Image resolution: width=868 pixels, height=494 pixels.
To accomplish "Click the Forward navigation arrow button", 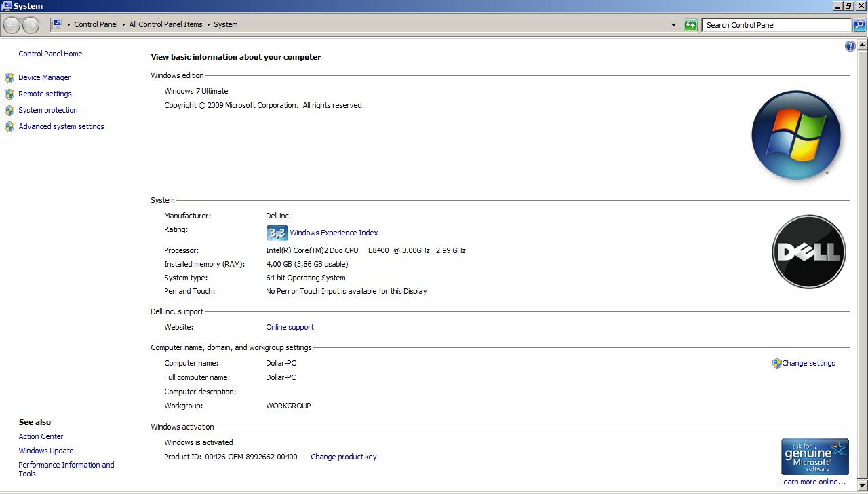I will [31, 25].
